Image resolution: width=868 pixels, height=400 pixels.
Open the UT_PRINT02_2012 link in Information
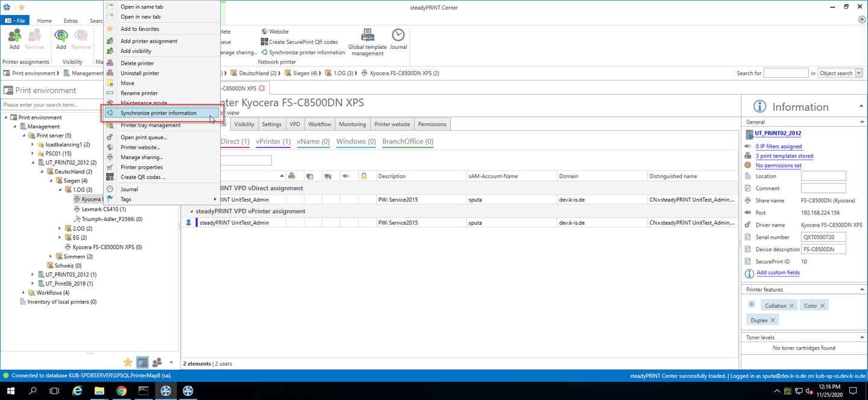coord(778,133)
